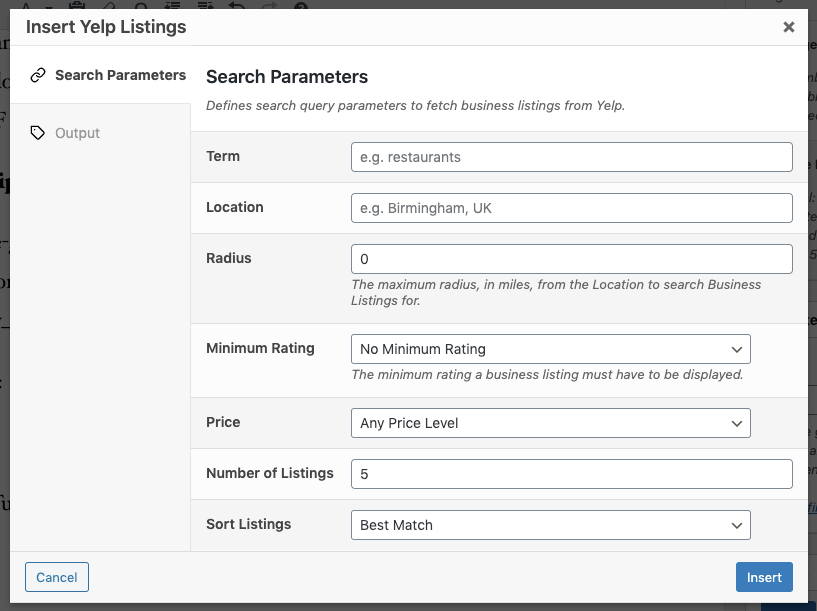The height and width of the screenshot is (611, 817).
Task: Open the Price level dropdown
Action: tap(551, 423)
